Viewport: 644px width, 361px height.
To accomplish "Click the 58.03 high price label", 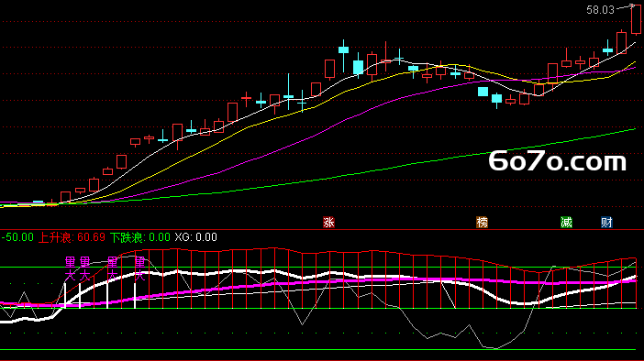I will pos(600,10).
